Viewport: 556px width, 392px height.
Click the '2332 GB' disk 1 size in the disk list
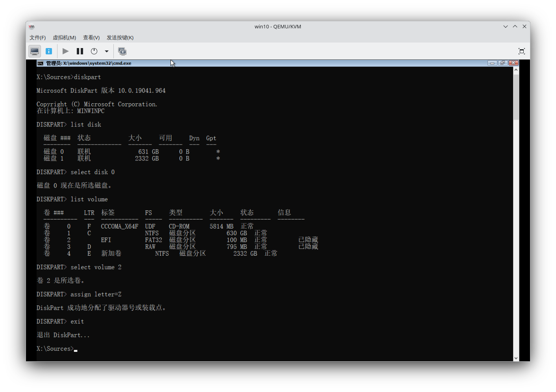tap(147, 158)
